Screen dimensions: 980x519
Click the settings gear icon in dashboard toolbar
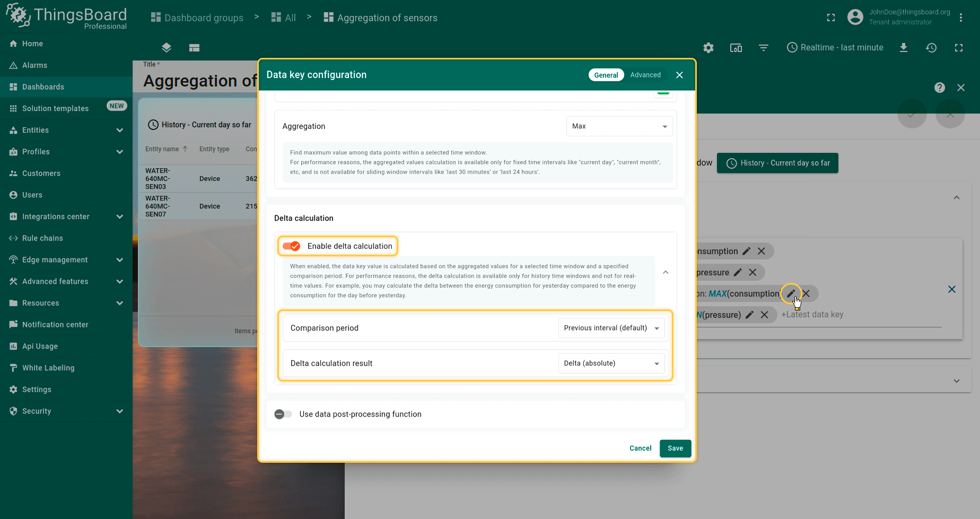point(708,48)
